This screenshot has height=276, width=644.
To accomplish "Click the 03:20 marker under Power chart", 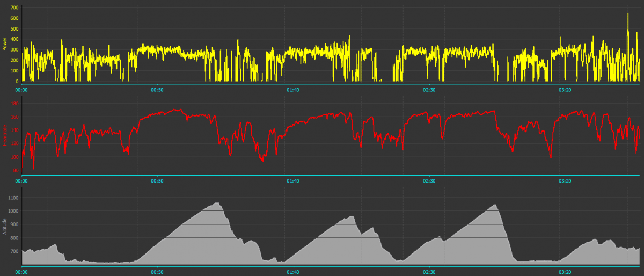I will pyautogui.click(x=565, y=89).
